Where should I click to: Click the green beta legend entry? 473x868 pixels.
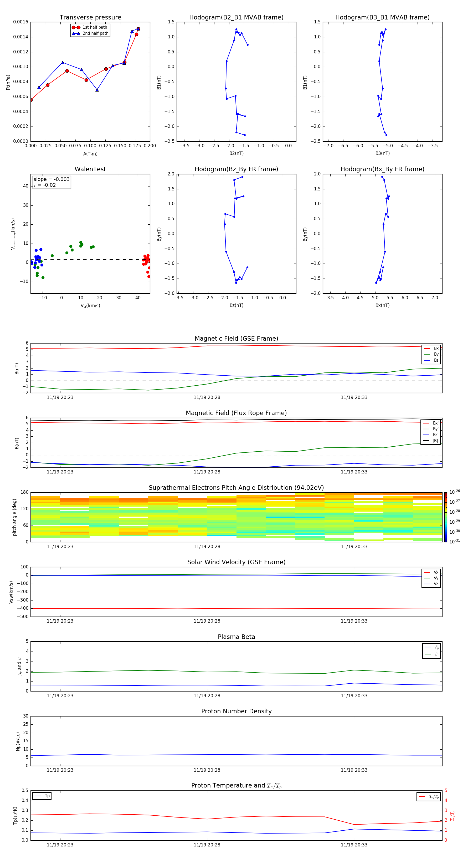tap(431, 654)
